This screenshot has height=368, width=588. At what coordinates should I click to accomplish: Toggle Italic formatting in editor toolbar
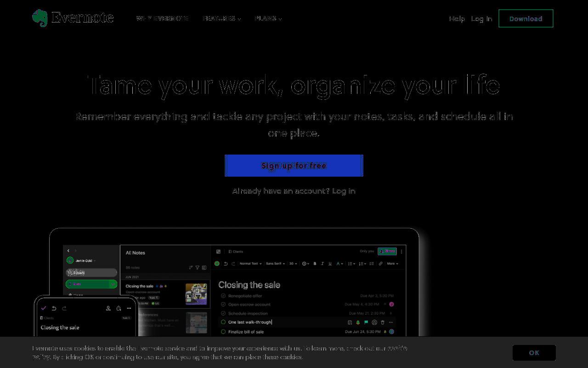tap(322, 264)
